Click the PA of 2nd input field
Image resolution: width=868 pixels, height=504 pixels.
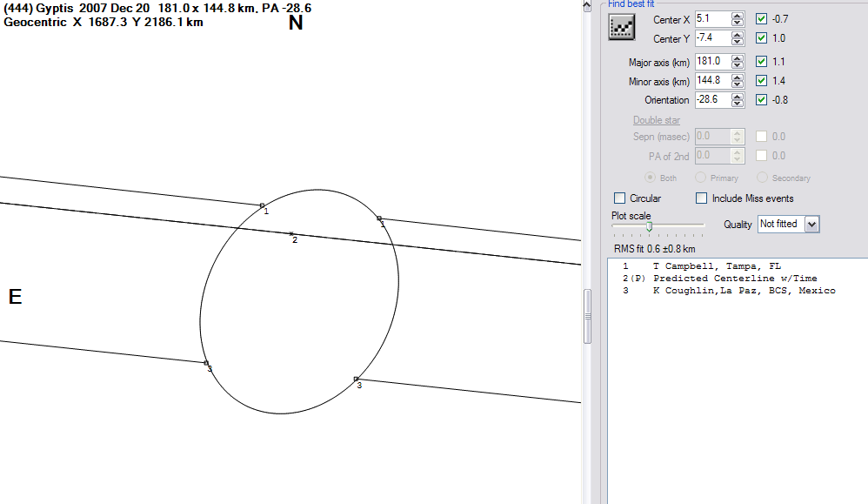(x=713, y=156)
